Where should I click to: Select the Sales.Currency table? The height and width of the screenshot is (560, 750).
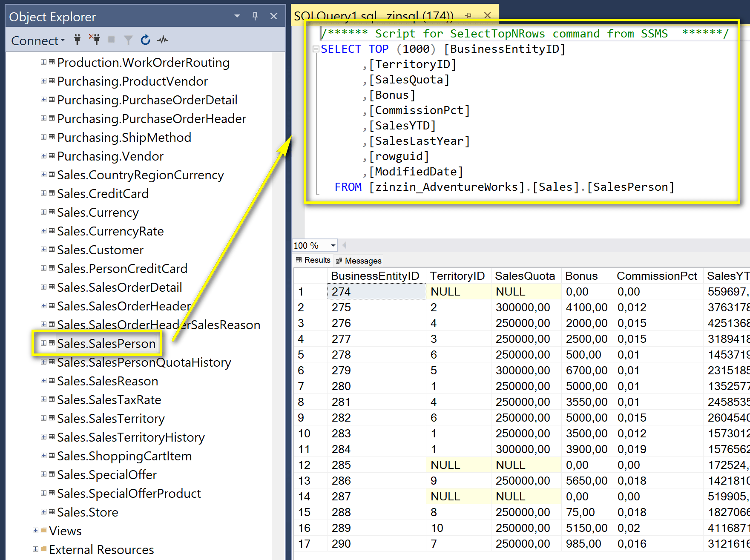98,213
